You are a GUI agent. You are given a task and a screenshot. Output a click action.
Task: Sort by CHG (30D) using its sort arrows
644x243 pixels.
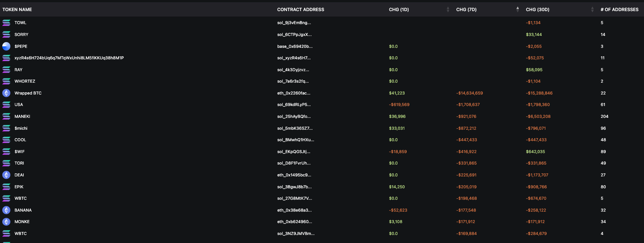coord(592,10)
